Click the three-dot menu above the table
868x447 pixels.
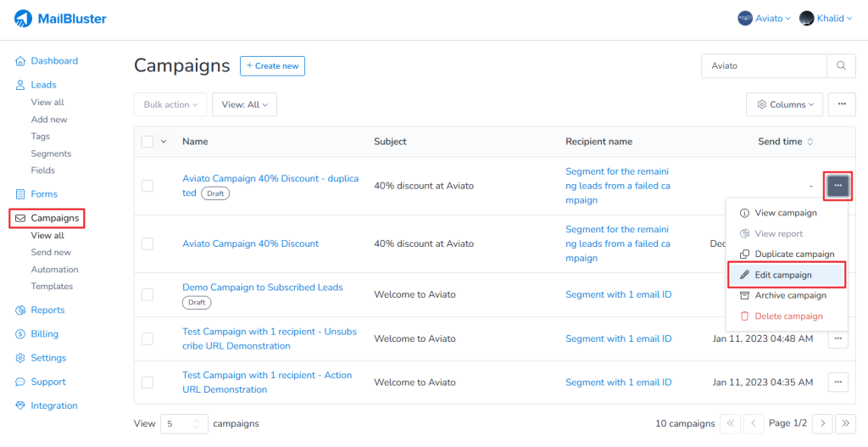click(x=841, y=104)
